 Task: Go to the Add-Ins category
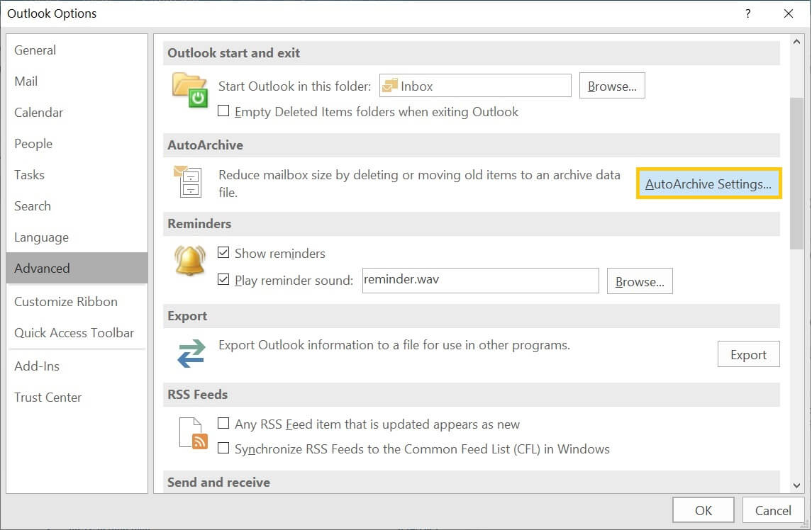click(x=77, y=366)
